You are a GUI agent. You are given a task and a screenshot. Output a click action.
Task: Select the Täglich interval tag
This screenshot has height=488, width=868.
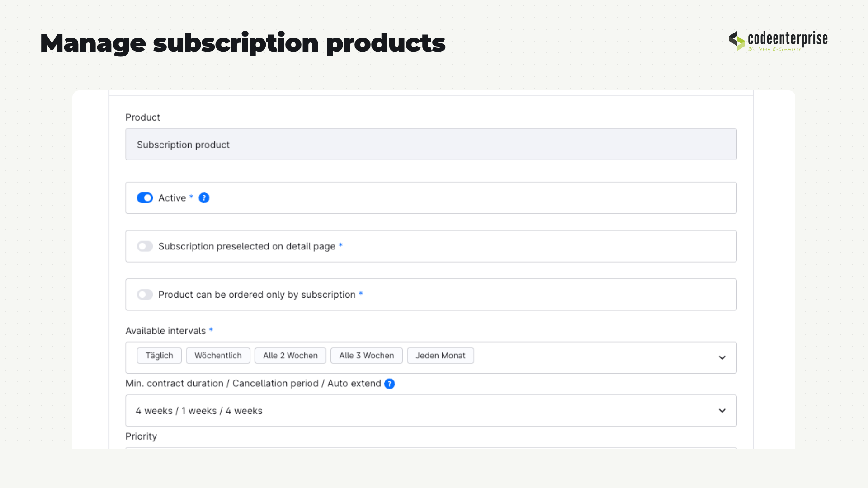pyautogui.click(x=159, y=356)
